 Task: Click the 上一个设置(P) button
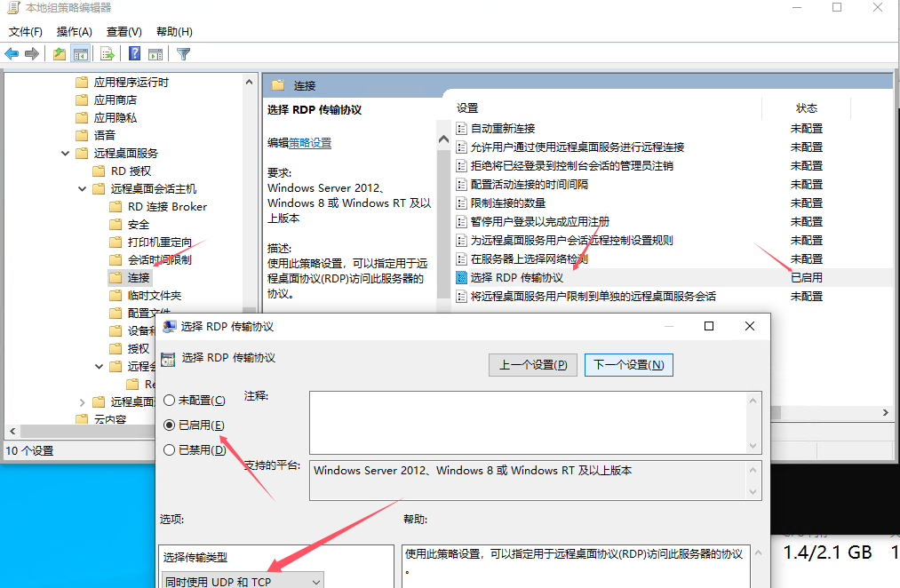(533, 365)
